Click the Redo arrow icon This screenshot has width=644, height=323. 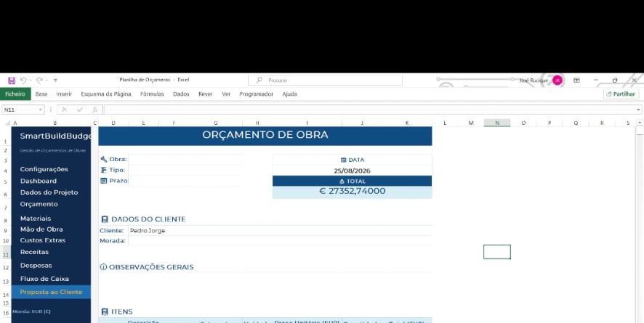click(39, 81)
